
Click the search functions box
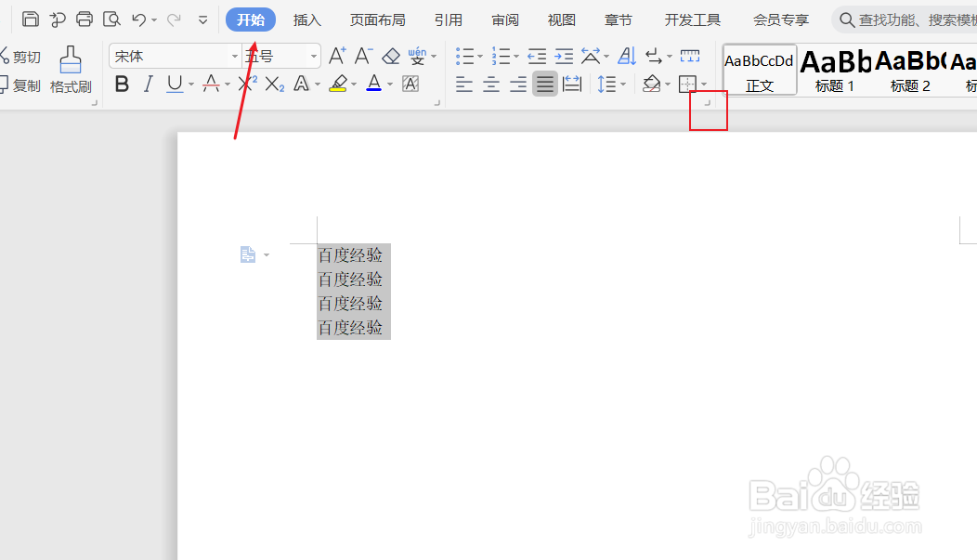906,20
